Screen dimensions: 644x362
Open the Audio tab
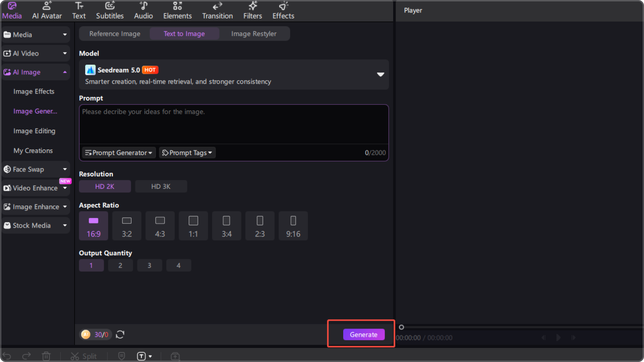(x=143, y=11)
